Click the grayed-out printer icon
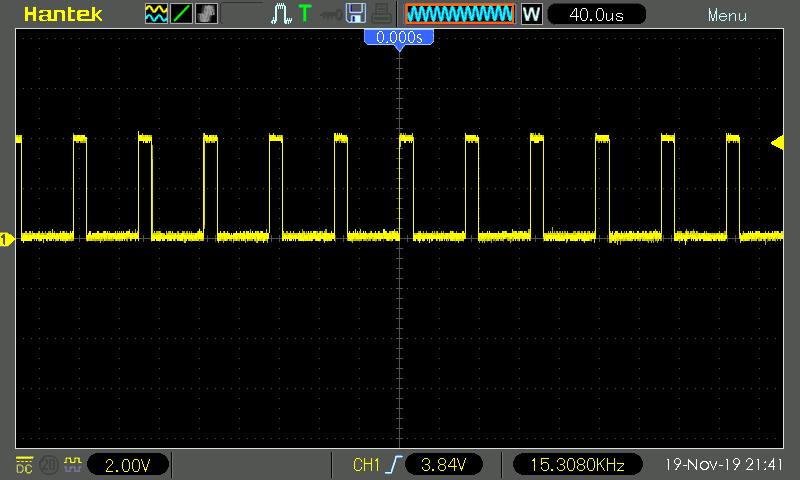The image size is (800, 480). tap(380, 14)
